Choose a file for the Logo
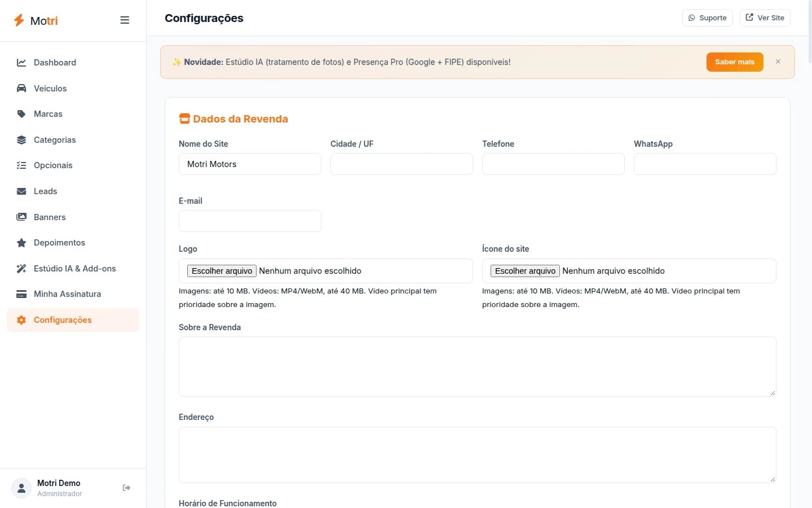The image size is (812, 508). [x=222, y=271]
